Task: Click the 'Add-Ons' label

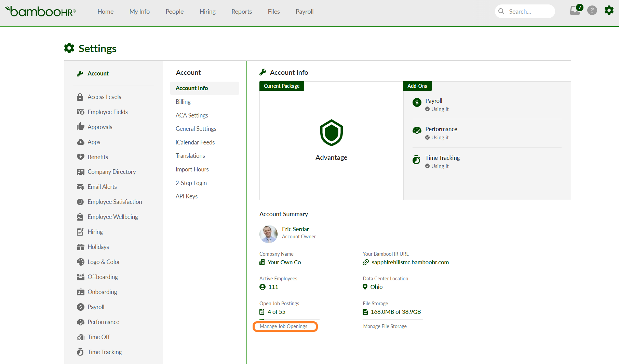Action: point(417,86)
